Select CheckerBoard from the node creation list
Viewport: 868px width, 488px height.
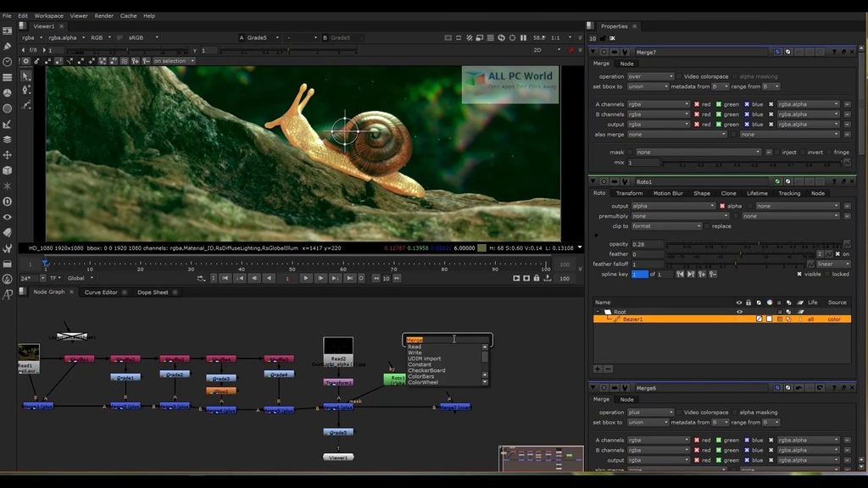pyautogui.click(x=426, y=370)
